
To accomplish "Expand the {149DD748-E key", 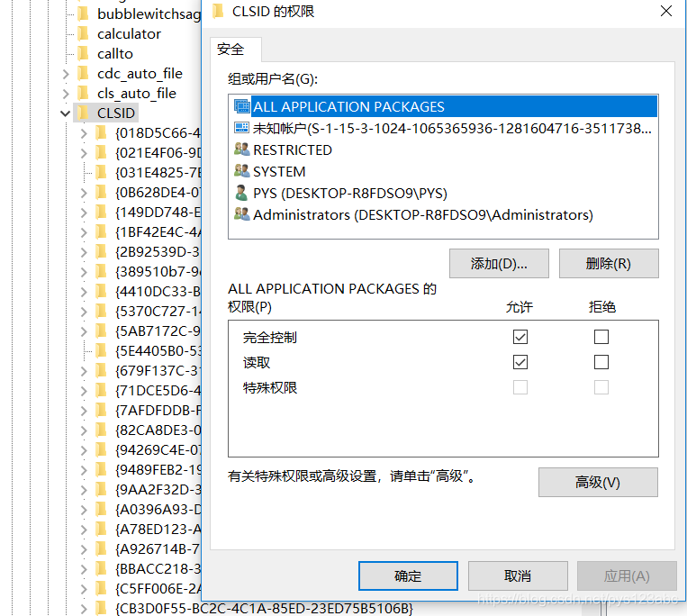I will [x=84, y=213].
